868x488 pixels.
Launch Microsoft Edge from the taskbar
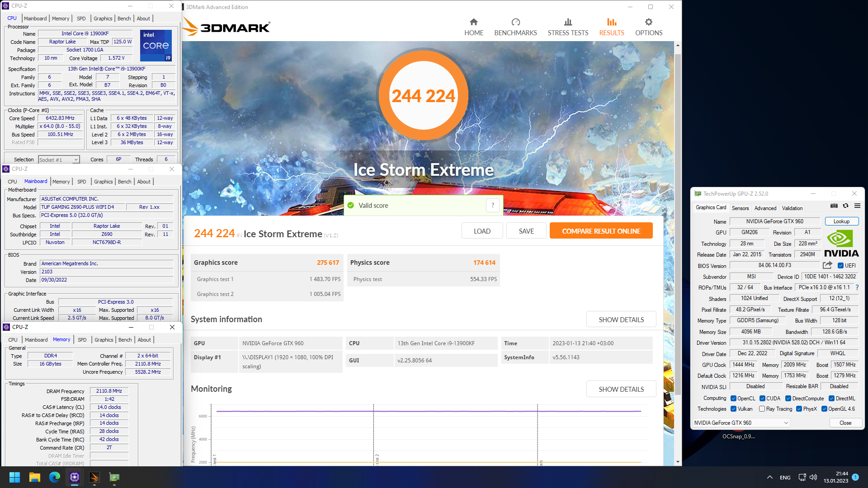coord(55,477)
